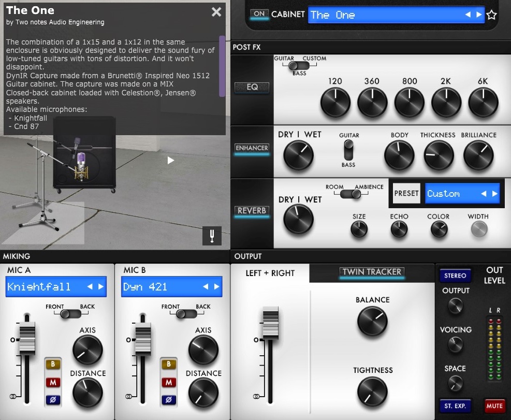Click the 800 Hz EQ knob
Viewport: 511px width, 420px height.
coord(410,103)
